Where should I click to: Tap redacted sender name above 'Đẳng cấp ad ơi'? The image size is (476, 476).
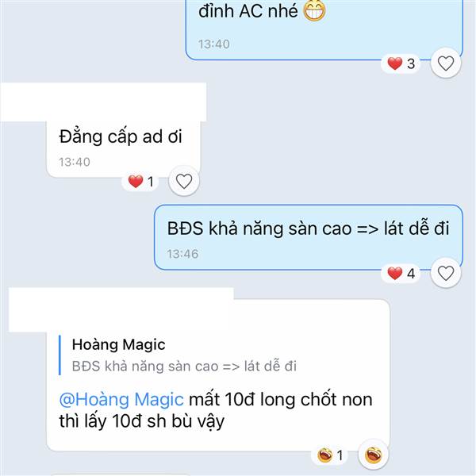[104, 102]
